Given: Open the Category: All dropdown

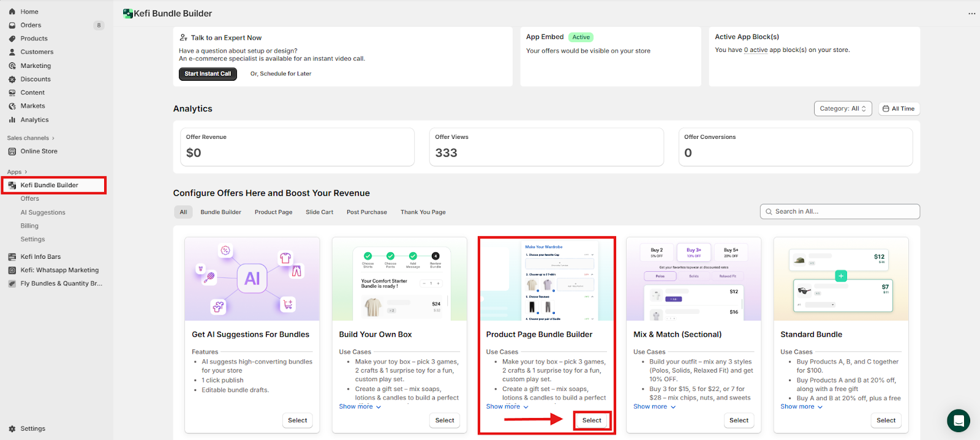Looking at the screenshot, I should (842, 109).
